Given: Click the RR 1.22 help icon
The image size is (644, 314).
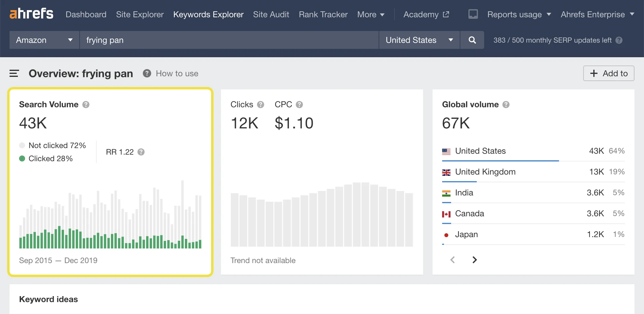Looking at the screenshot, I should (141, 152).
